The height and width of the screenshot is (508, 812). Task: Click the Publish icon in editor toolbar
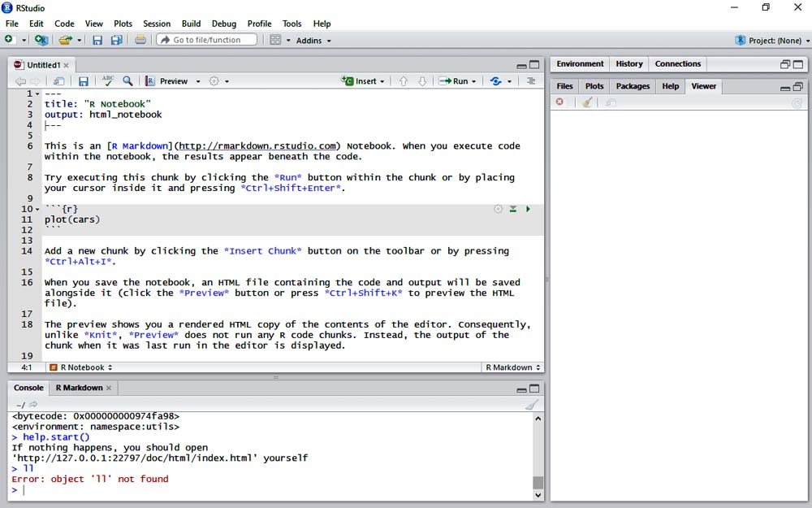(495, 81)
